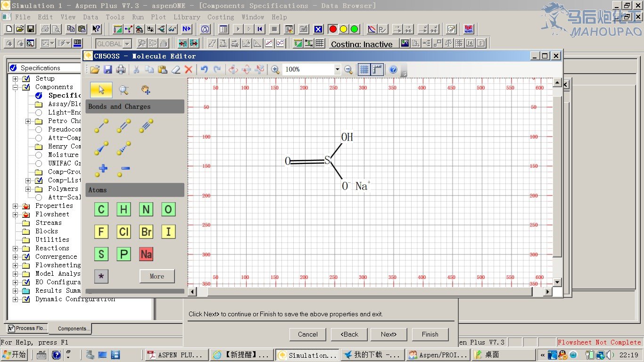The width and height of the screenshot is (644, 362).
Task: Select the double bond tool
Action: (124, 125)
